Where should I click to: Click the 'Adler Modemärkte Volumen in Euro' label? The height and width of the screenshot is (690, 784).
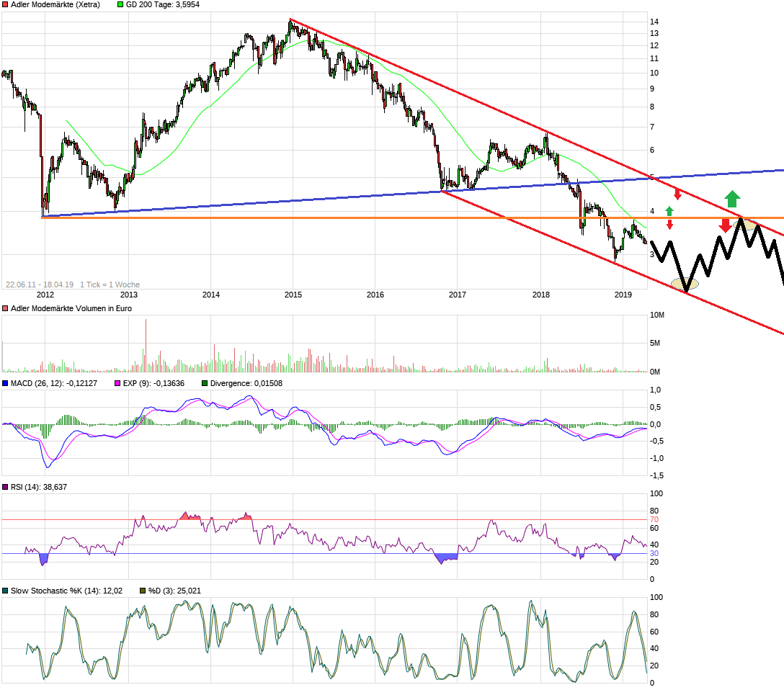pos(71,308)
